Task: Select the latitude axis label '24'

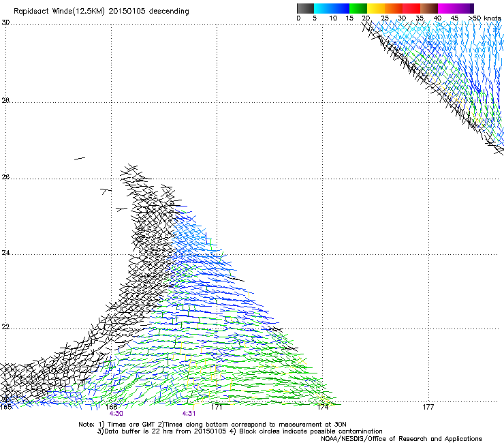Action: [x=5, y=253]
